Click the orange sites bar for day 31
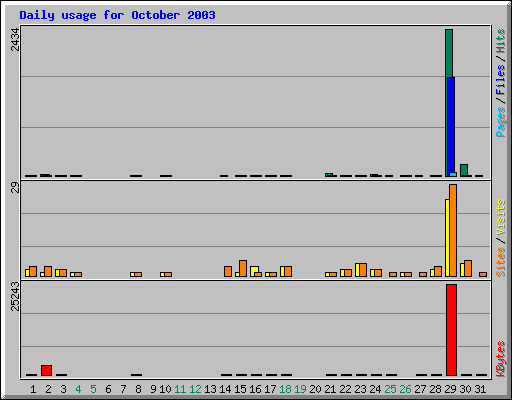The image size is (512, 400). point(483,274)
